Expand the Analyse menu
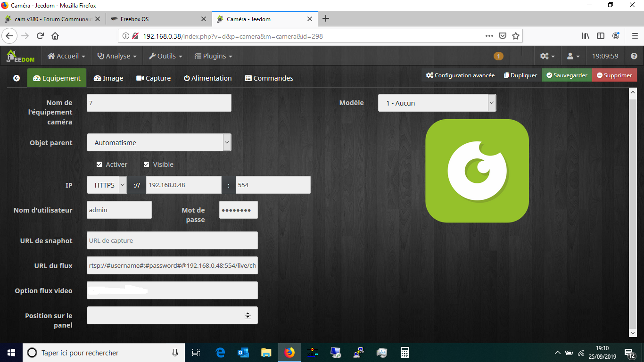 117,56
